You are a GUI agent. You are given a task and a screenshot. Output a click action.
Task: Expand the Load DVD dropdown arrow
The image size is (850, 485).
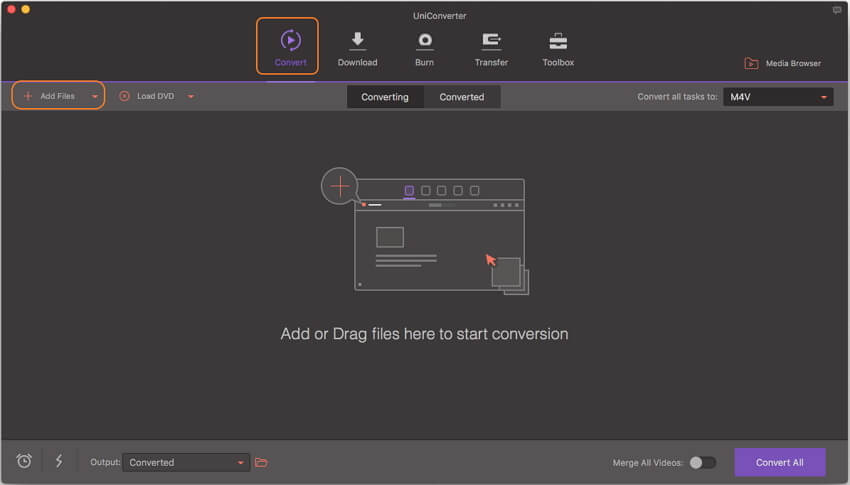(x=190, y=96)
